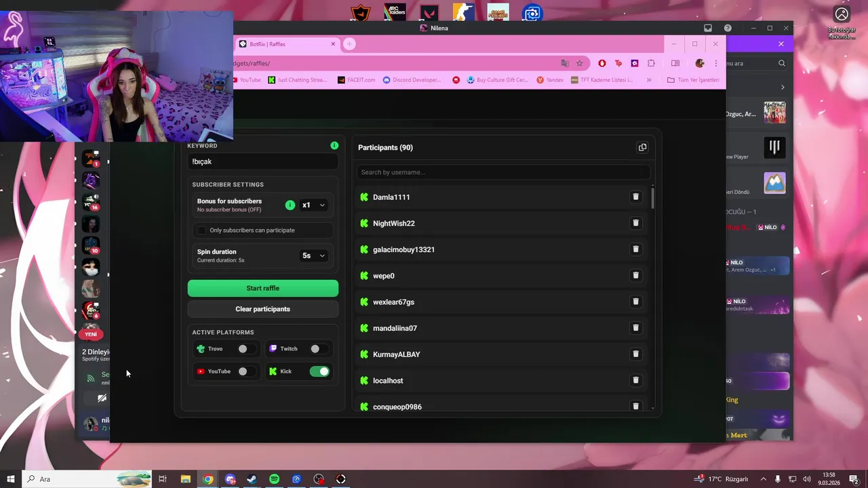Enable the YouTube platform switch
This screenshot has width=868, height=488.
(x=246, y=371)
